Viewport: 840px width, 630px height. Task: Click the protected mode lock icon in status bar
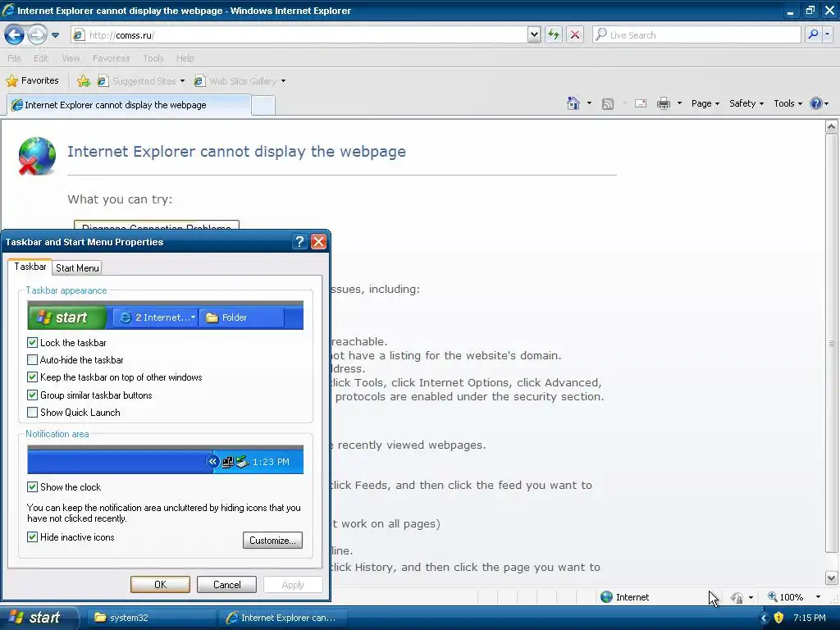[x=737, y=597]
